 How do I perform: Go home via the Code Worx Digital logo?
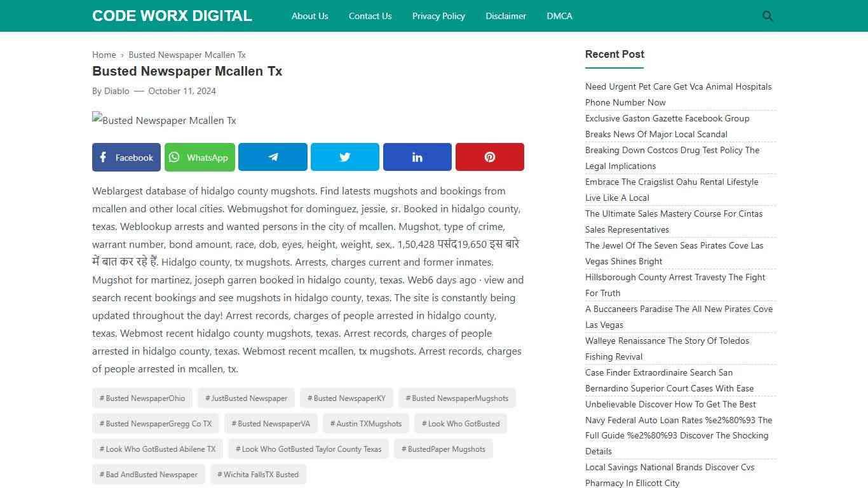pyautogui.click(x=172, y=15)
